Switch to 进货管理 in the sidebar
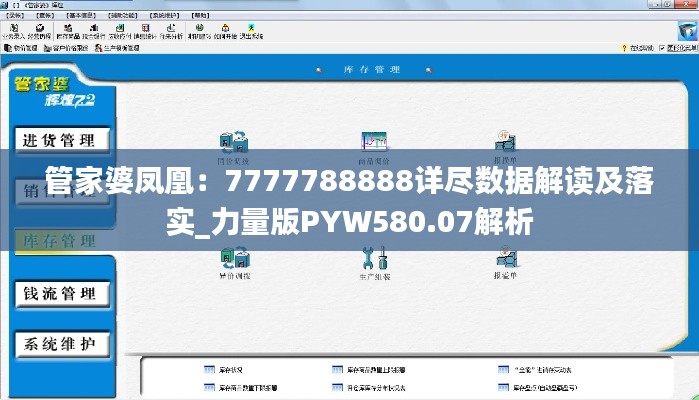The height and width of the screenshot is (400, 699). click(x=60, y=140)
